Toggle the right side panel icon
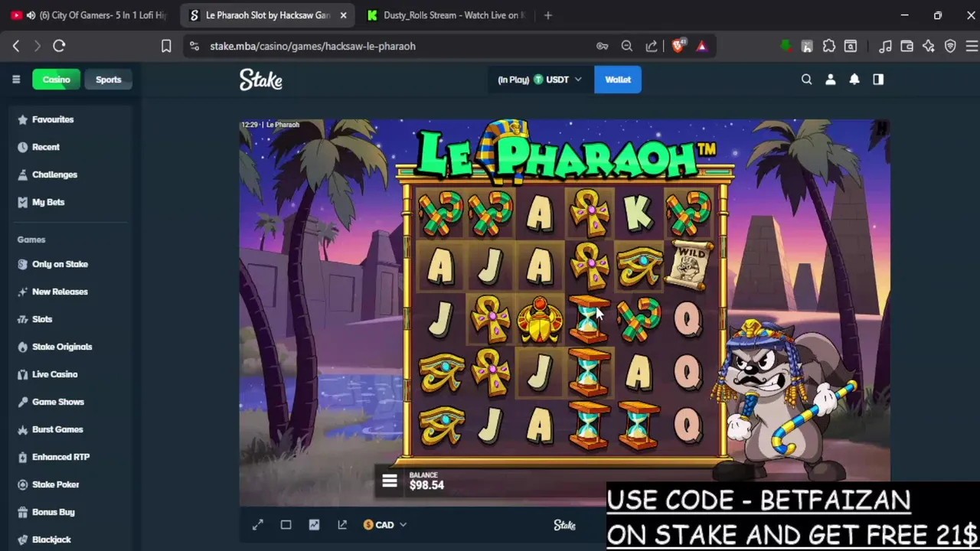This screenshot has height=551, width=980. point(878,80)
